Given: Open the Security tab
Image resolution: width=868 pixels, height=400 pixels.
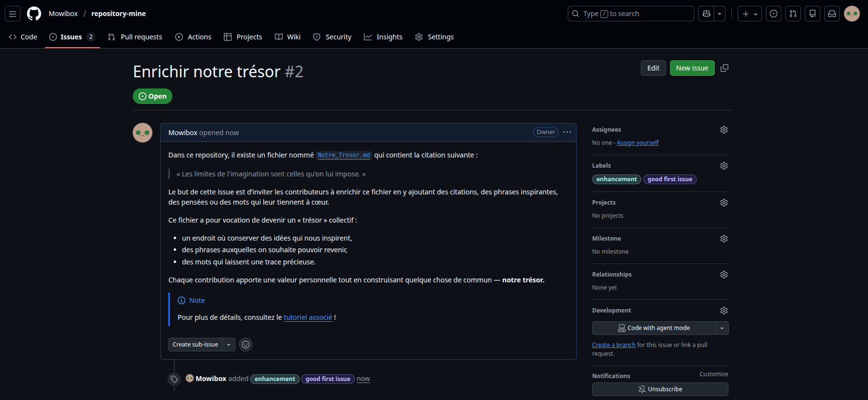Looking at the screenshot, I should coord(332,37).
